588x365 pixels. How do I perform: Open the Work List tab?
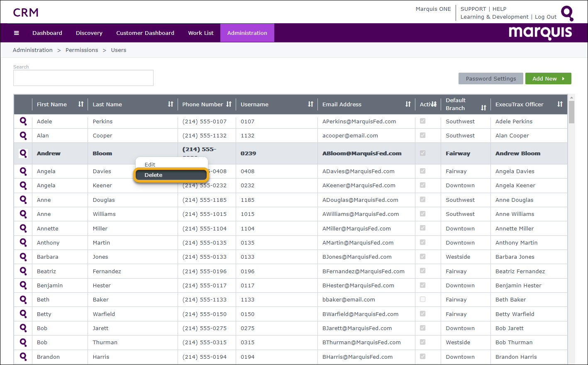coord(201,33)
